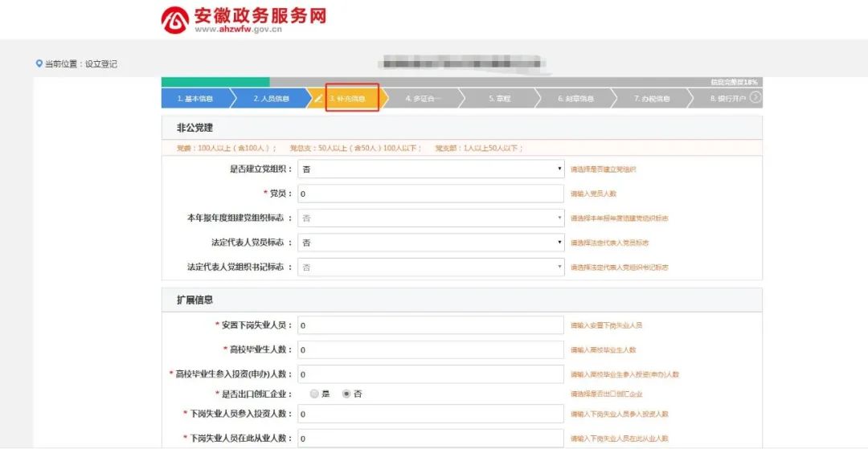Open the 法定代表人党组织书记标志 dropdown
Viewport: 868px width, 449px height.
click(x=431, y=267)
